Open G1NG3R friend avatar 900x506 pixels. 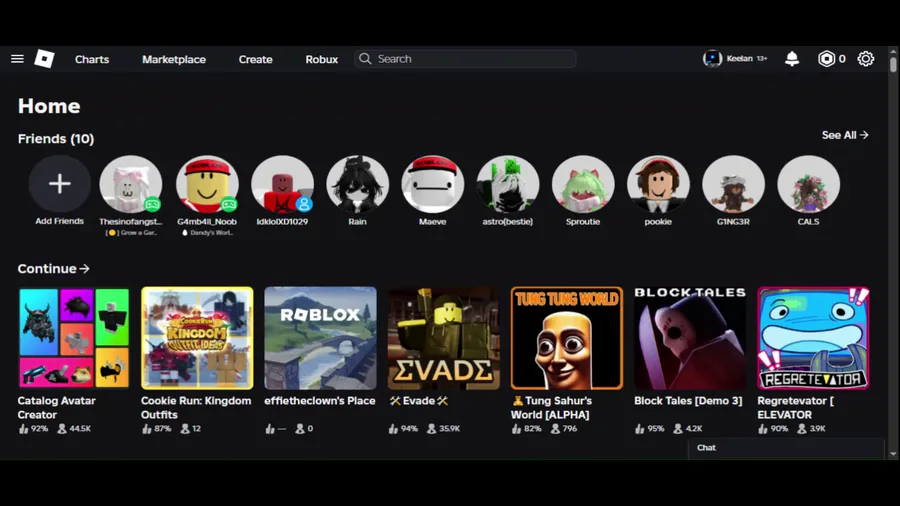tap(733, 184)
